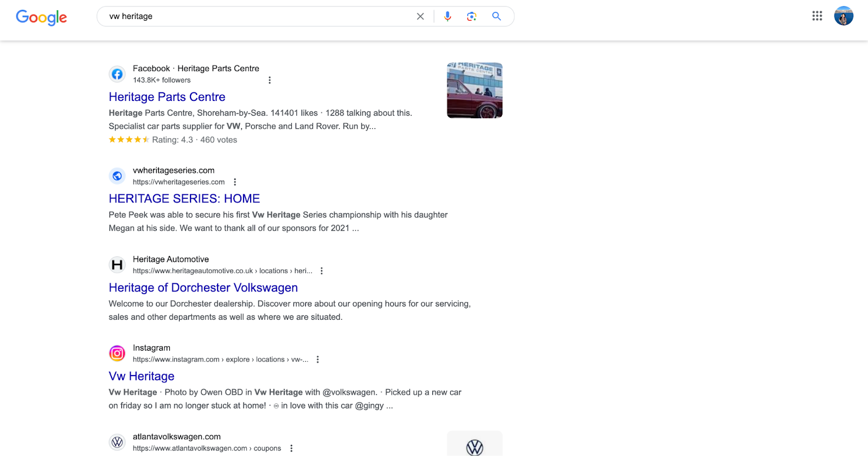Open the Google apps grid

(818, 16)
